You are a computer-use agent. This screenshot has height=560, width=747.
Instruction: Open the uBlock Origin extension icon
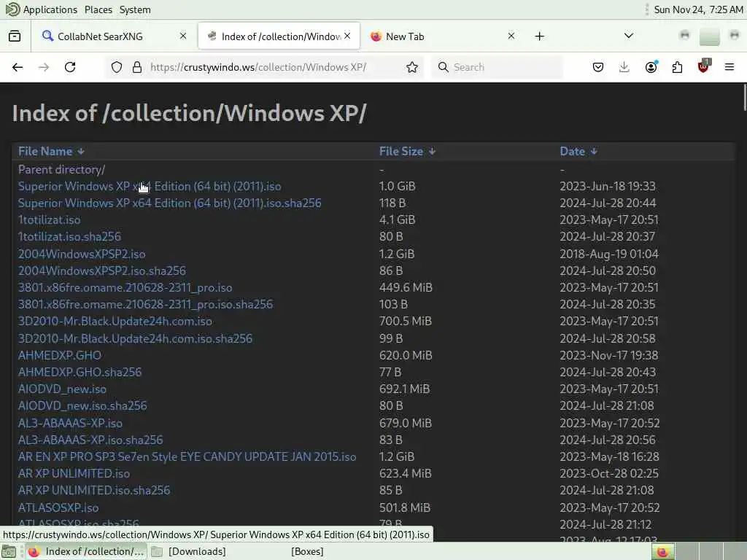(704, 66)
